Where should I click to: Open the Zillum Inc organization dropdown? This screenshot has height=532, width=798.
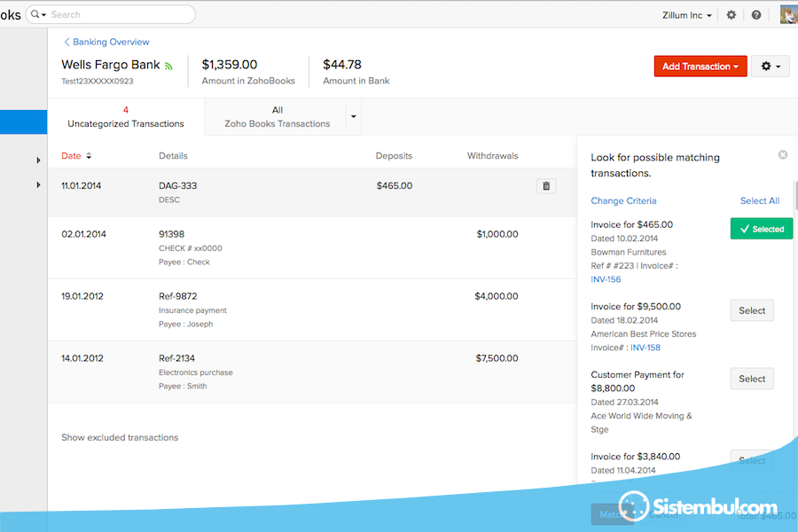click(x=686, y=15)
